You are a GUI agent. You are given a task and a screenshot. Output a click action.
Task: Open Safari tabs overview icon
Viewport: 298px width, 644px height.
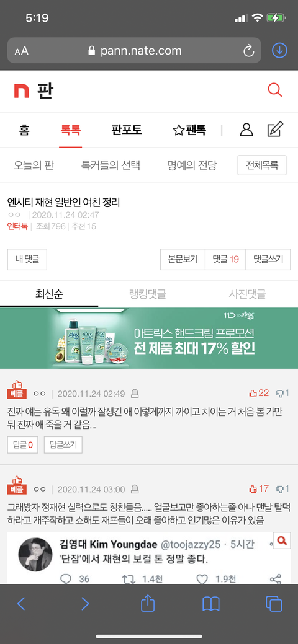pos(274,603)
